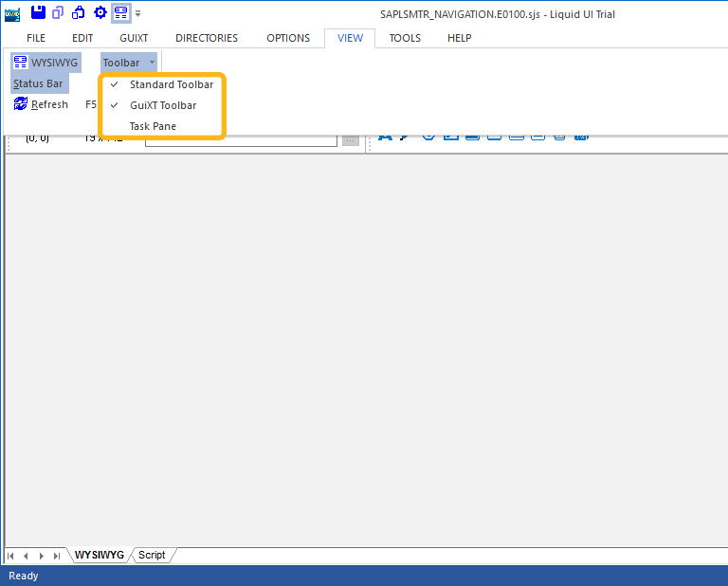
Task: Click the copy documents icon in quick access
Action: tap(58, 12)
